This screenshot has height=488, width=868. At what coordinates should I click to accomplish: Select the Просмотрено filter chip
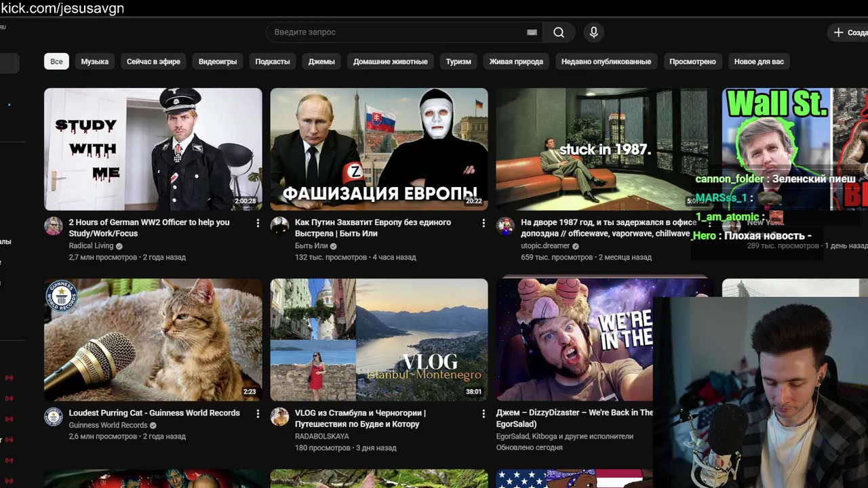tap(692, 62)
